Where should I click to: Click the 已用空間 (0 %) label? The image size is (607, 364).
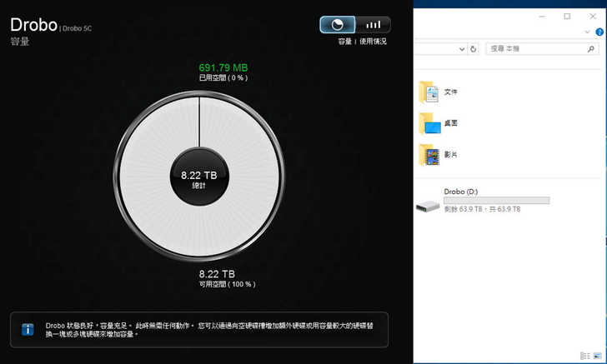[223, 77]
